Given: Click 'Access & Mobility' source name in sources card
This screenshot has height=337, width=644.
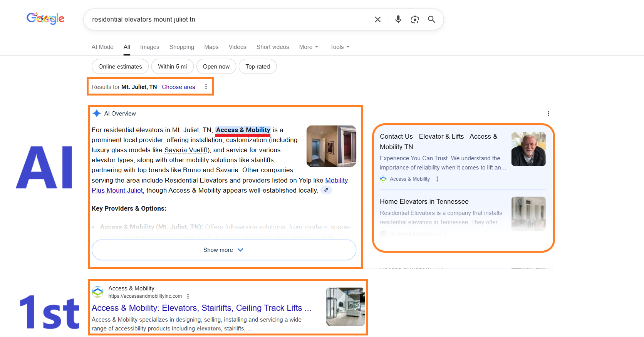Looking at the screenshot, I should pyautogui.click(x=410, y=179).
